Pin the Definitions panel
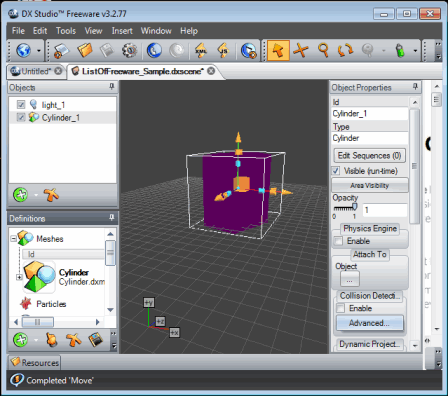The width and height of the screenshot is (448, 396). click(112, 218)
